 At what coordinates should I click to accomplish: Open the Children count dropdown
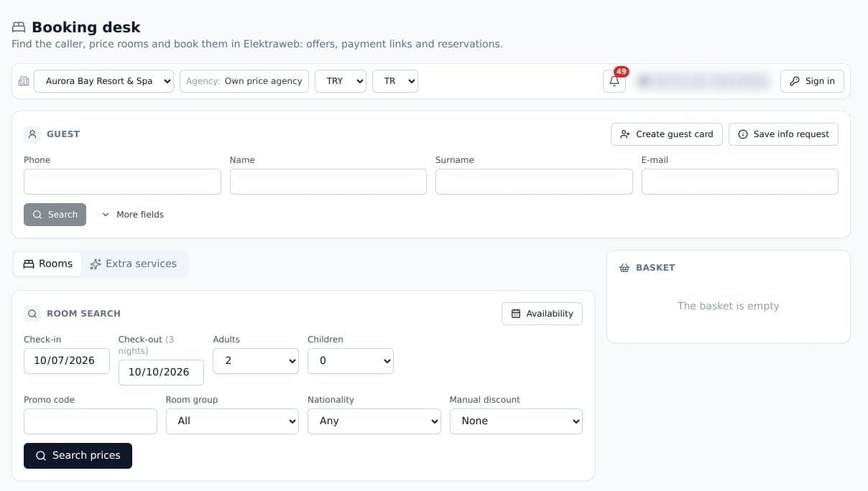[351, 360]
